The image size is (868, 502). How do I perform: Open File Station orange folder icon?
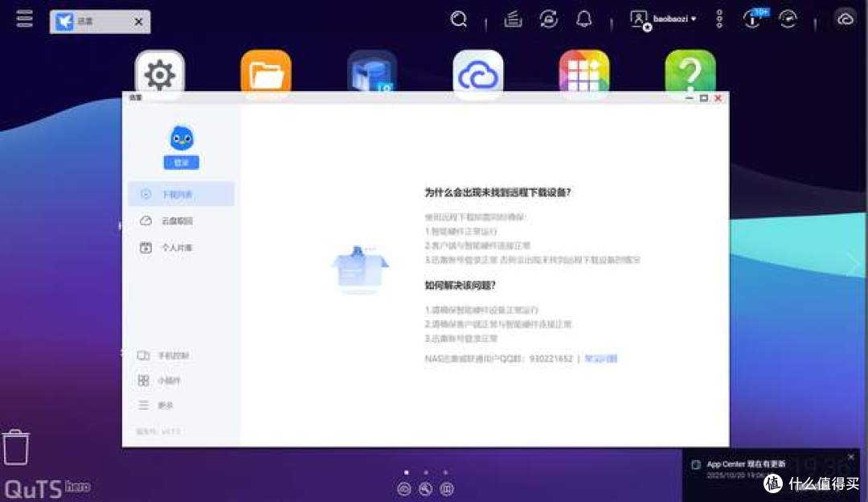pyautogui.click(x=266, y=74)
